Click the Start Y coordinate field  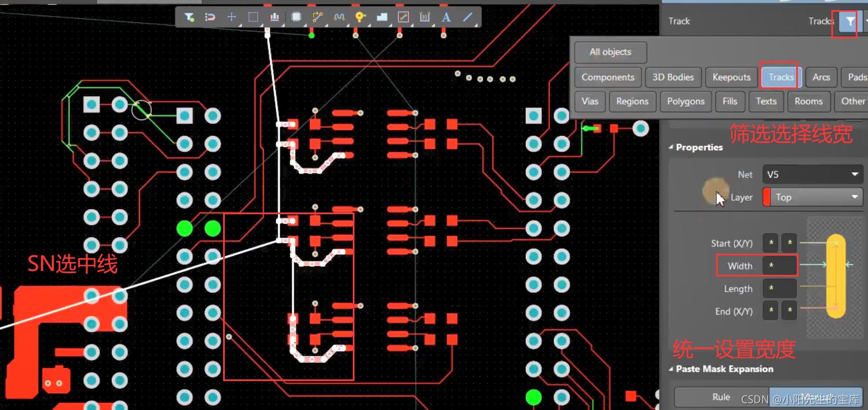pyautogui.click(x=789, y=243)
